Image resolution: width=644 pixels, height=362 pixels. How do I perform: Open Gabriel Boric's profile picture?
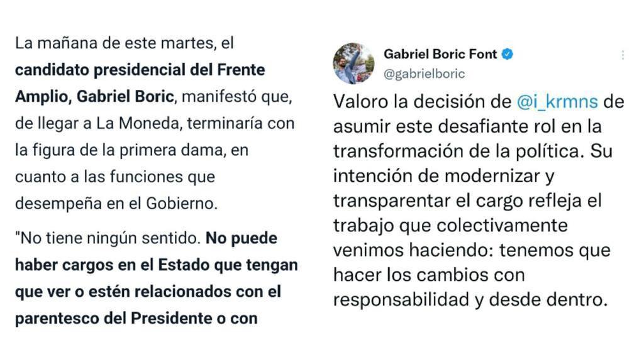coord(353,63)
